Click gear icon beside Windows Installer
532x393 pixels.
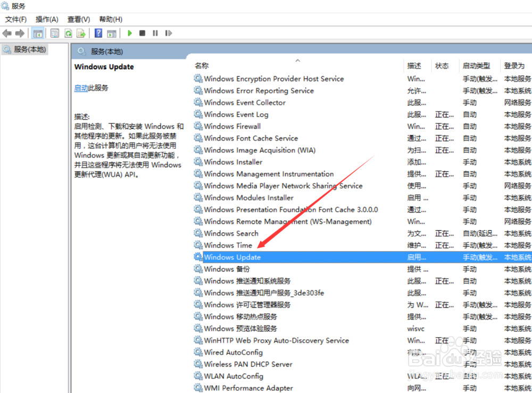coord(198,162)
